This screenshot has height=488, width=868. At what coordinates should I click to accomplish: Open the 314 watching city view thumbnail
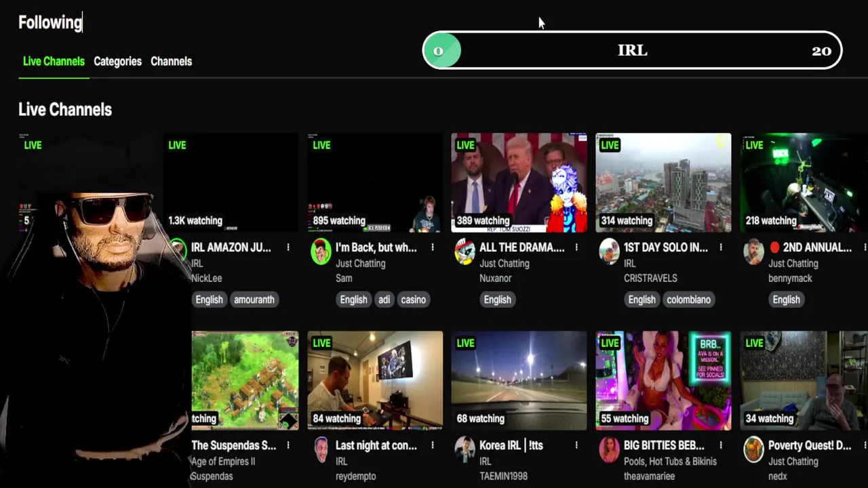click(663, 182)
